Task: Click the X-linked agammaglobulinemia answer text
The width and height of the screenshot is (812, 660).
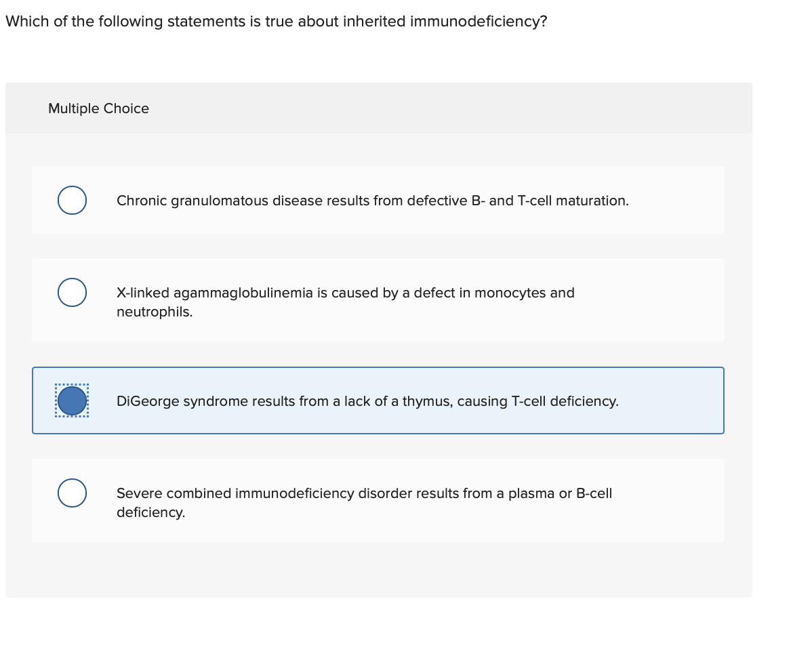Action: [345, 293]
